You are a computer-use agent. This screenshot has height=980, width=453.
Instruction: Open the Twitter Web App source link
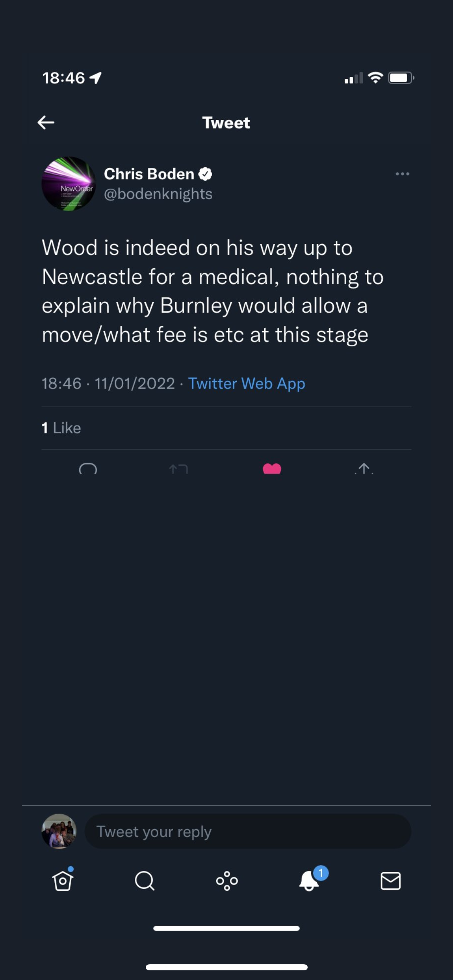[246, 383]
